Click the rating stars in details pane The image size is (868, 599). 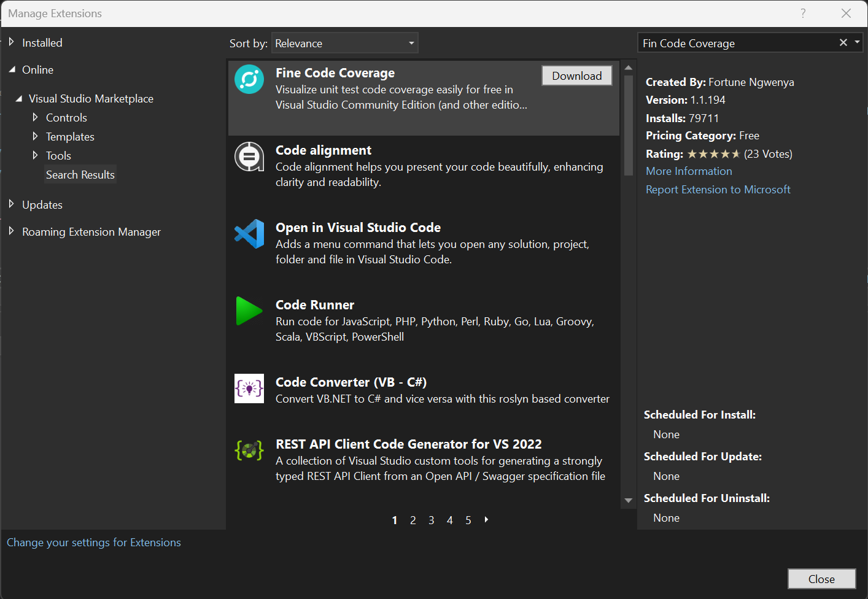[713, 154]
